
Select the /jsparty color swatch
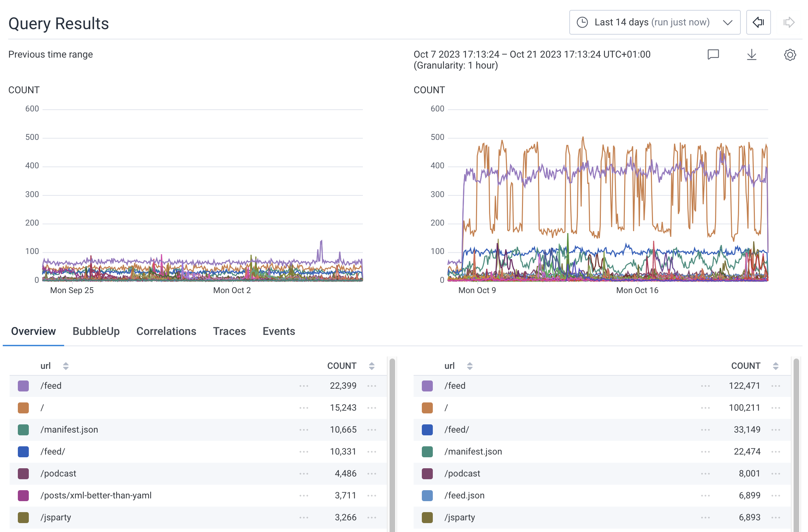[x=23, y=517]
